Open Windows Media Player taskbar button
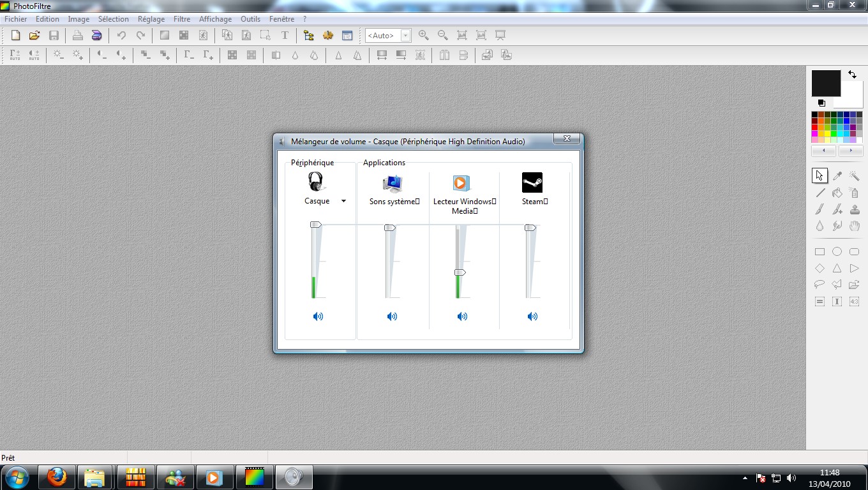This screenshot has height=490, width=868. coord(214,477)
